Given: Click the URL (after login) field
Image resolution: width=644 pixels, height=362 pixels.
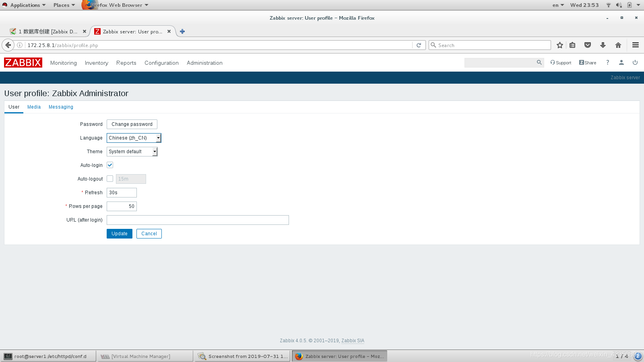Looking at the screenshot, I should 198,220.
